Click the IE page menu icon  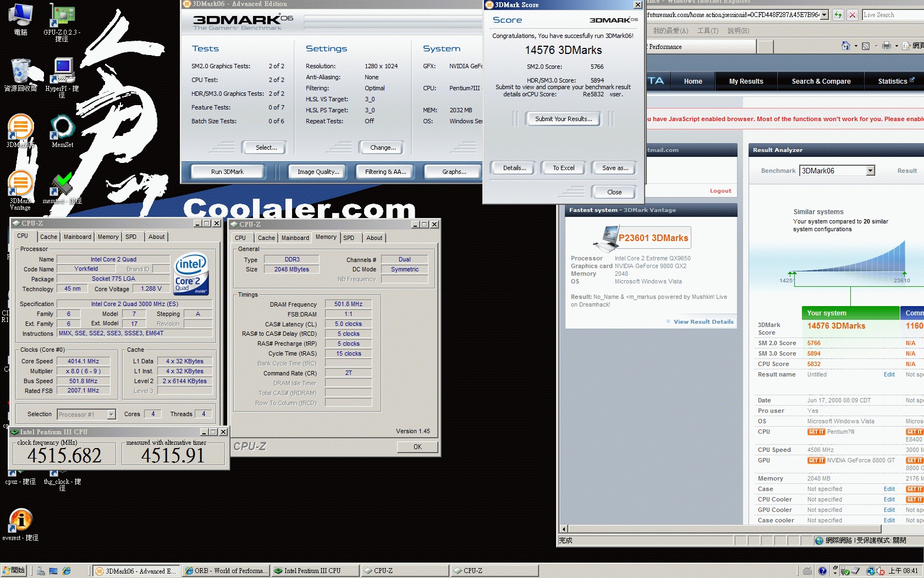906,46
